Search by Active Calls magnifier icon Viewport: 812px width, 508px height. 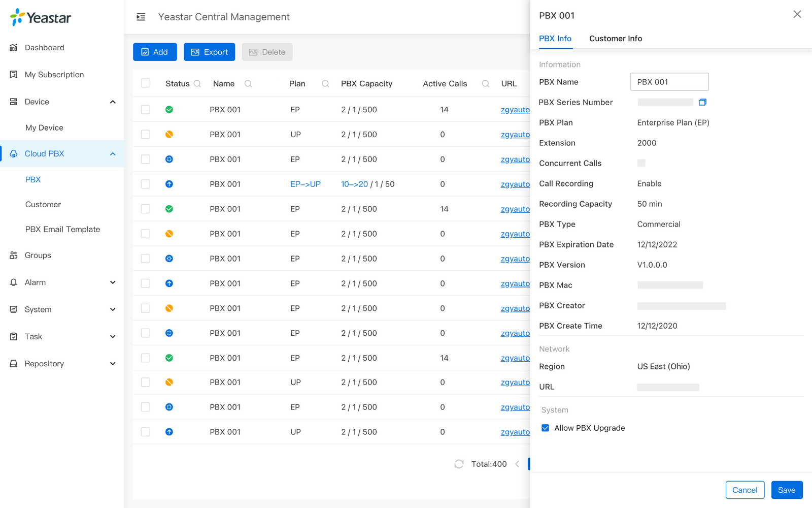point(486,84)
